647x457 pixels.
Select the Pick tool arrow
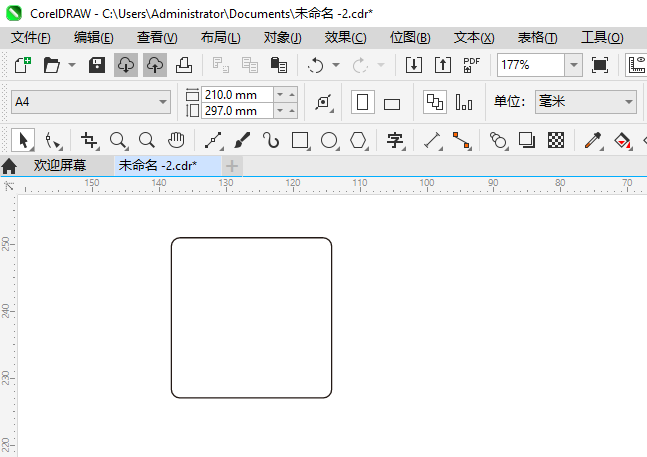[23, 140]
